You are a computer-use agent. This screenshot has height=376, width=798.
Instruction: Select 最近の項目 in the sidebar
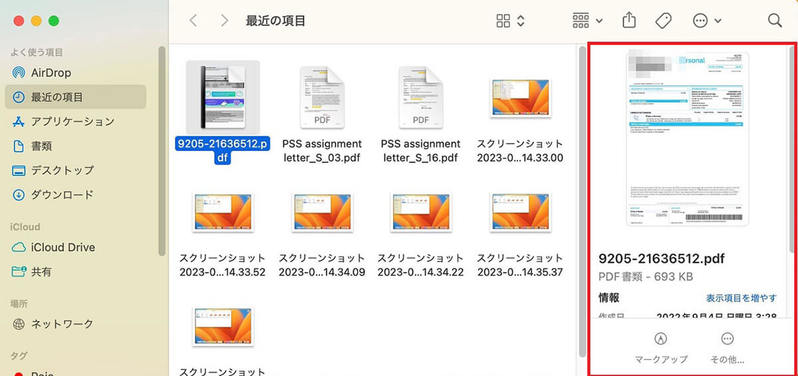75,97
